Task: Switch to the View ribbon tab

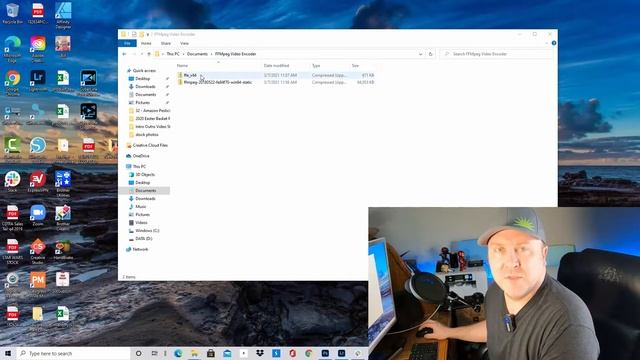Action: pos(184,43)
